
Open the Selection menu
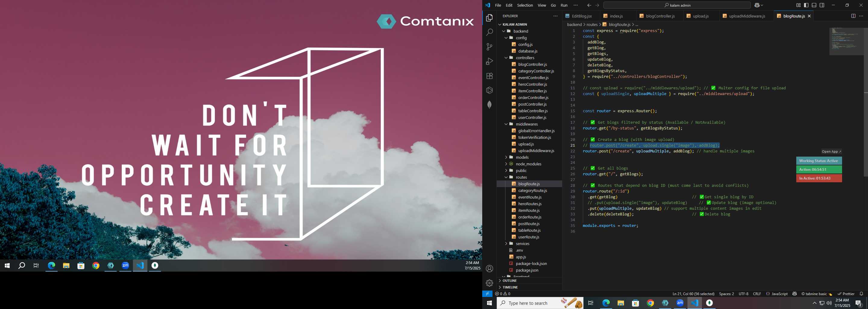tap(525, 5)
